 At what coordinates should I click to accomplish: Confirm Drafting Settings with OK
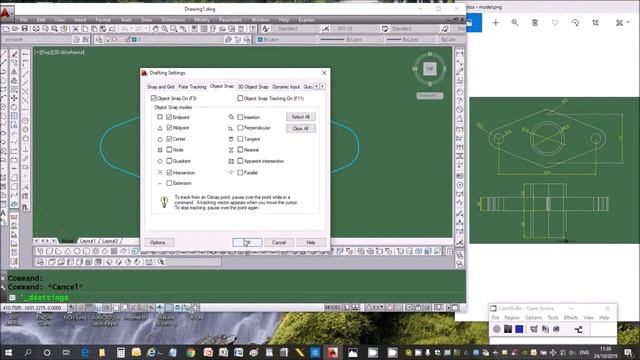[x=247, y=242]
